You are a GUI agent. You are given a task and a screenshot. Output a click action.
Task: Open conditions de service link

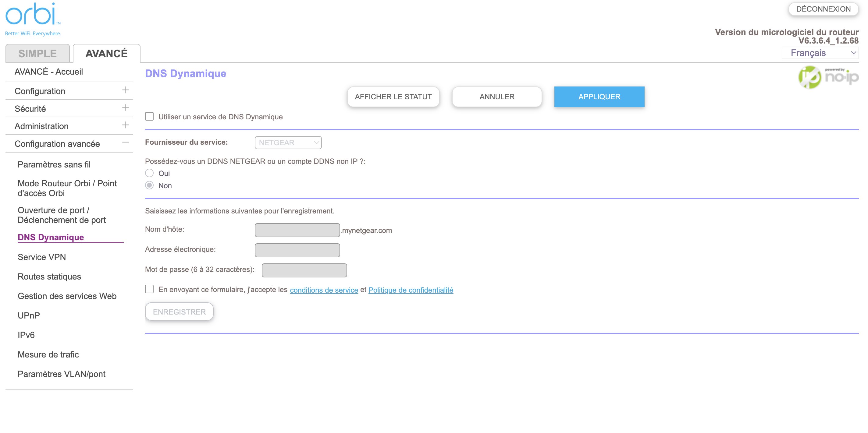click(x=324, y=290)
